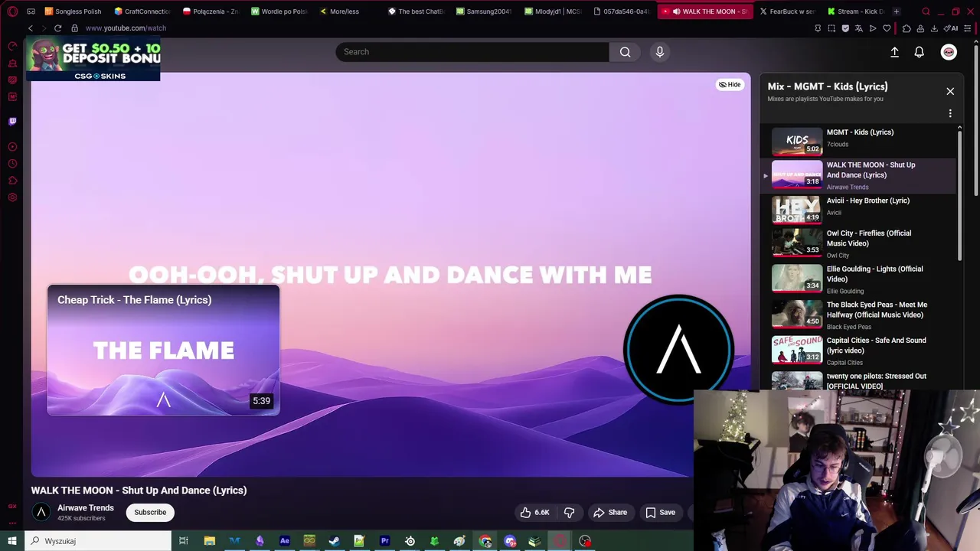Start voice search with microphone

[660, 51]
